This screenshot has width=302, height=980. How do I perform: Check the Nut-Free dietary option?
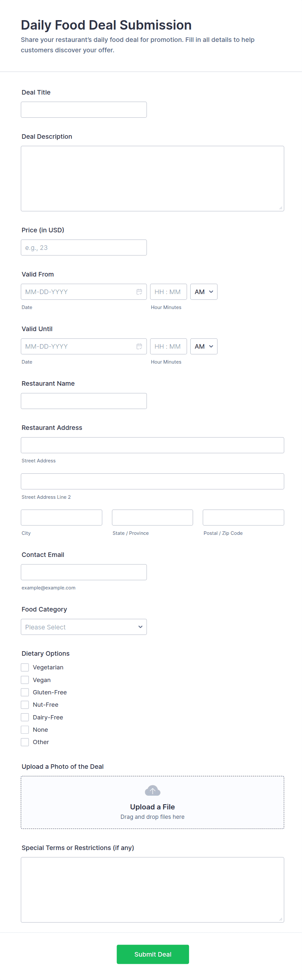pos(25,705)
